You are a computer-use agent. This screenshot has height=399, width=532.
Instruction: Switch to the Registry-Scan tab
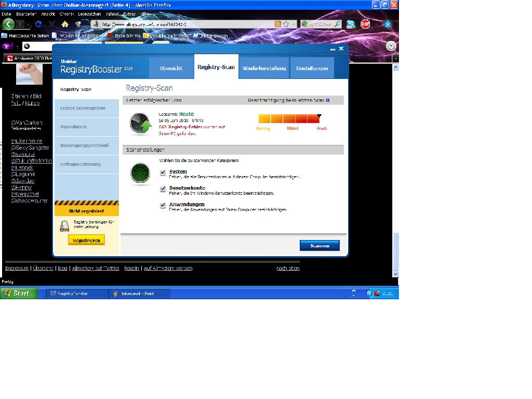216,67
